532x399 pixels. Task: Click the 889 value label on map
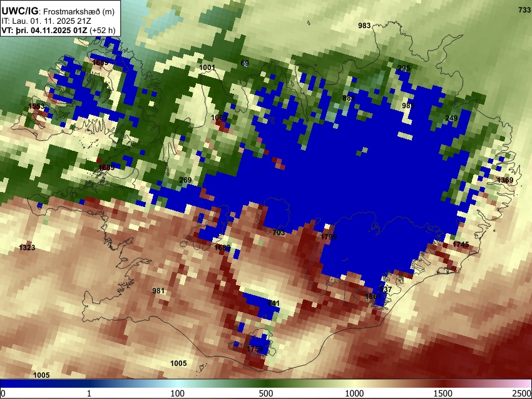(349, 98)
